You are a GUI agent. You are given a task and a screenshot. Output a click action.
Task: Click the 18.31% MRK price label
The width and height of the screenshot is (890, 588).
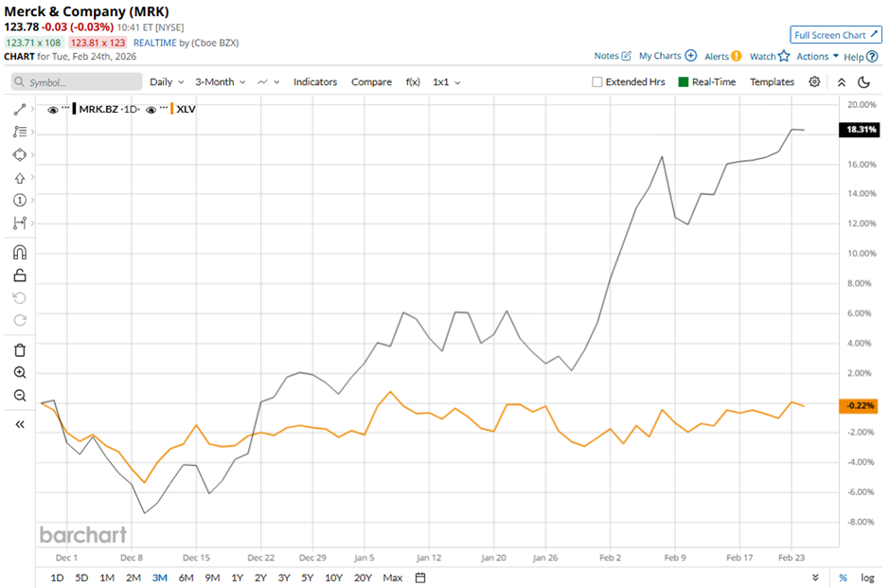click(x=860, y=130)
